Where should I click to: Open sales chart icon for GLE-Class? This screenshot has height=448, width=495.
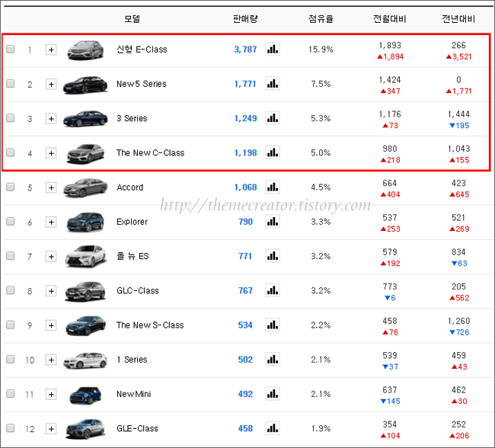(273, 428)
